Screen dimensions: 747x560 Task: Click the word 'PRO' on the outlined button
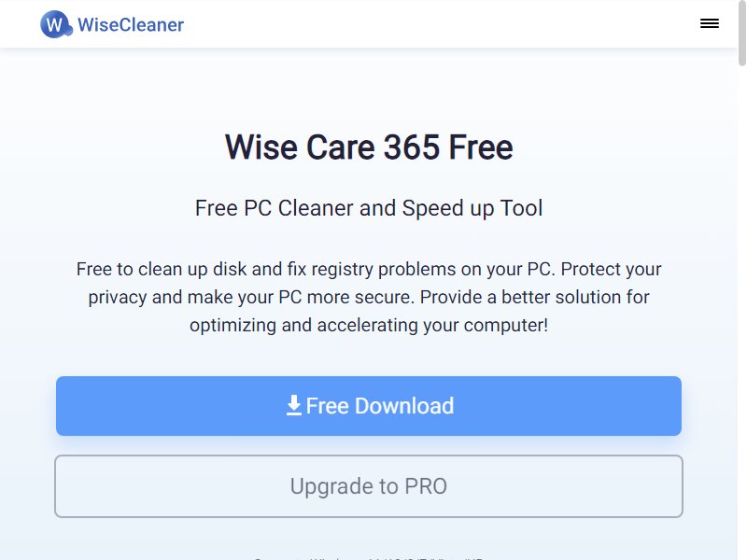tap(426, 486)
